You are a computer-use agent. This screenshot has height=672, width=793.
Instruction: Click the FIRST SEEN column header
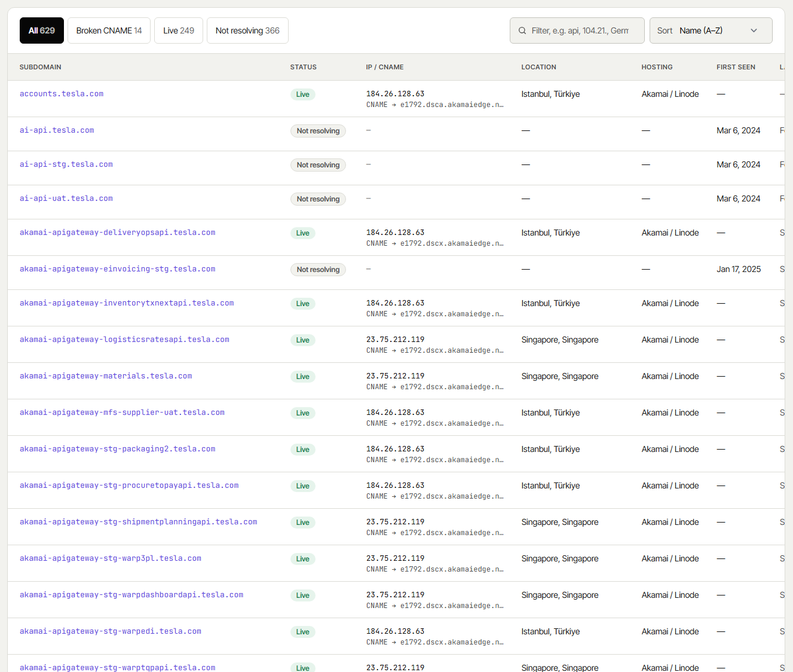736,67
